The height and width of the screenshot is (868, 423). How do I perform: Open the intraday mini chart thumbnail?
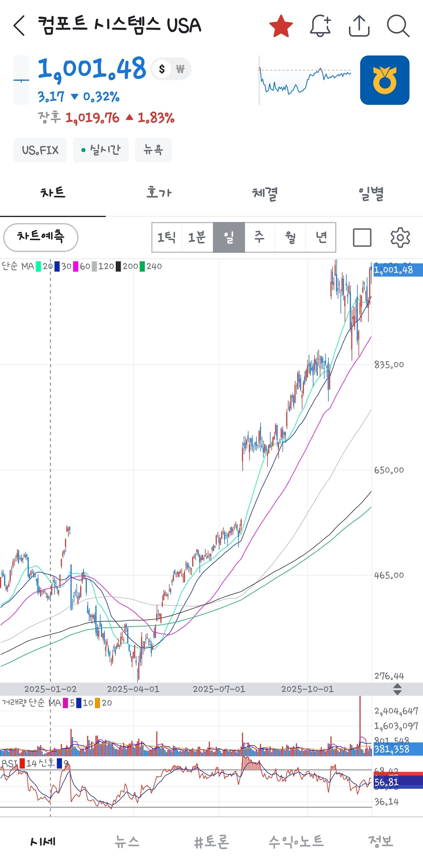(x=305, y=80)
